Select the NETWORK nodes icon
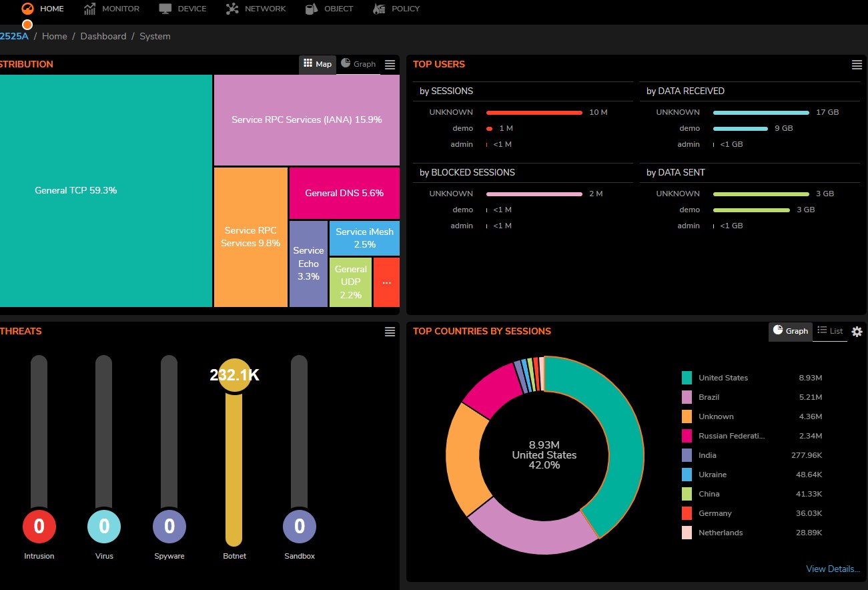Image resolution: width=868 pixels, height=590 pixels. pyautogui.click(x=232, y=9)
